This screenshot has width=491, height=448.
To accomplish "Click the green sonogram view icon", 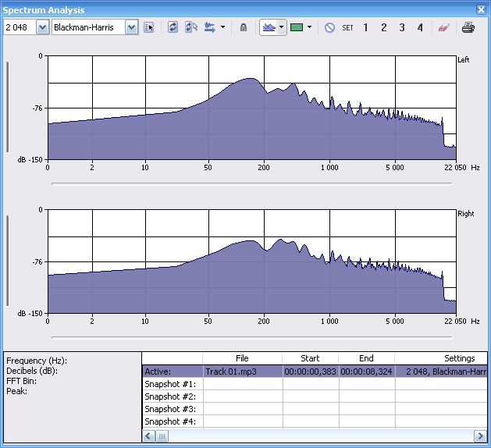I will tap(297, 27).
